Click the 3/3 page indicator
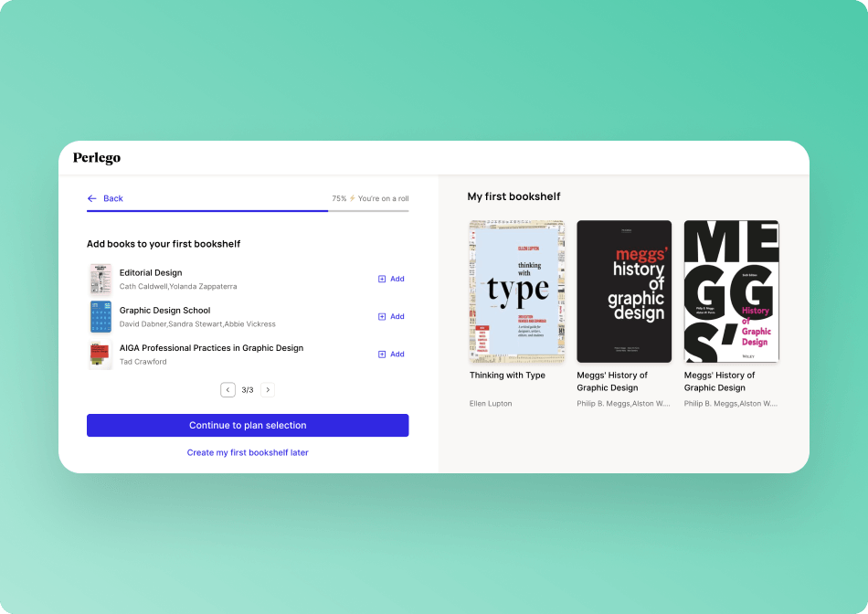Viewport: 868px width, 614px height. point(248,390)
